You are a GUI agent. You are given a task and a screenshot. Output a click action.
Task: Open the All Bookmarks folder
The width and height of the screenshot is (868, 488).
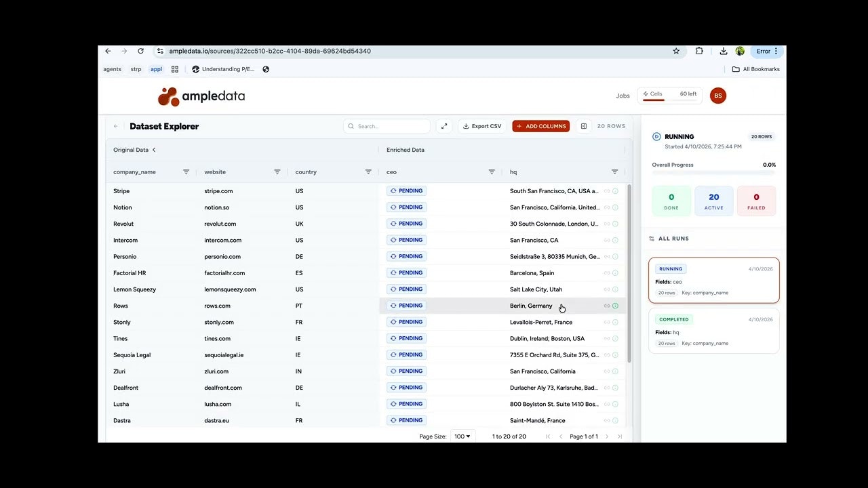(x=756, y=69)
